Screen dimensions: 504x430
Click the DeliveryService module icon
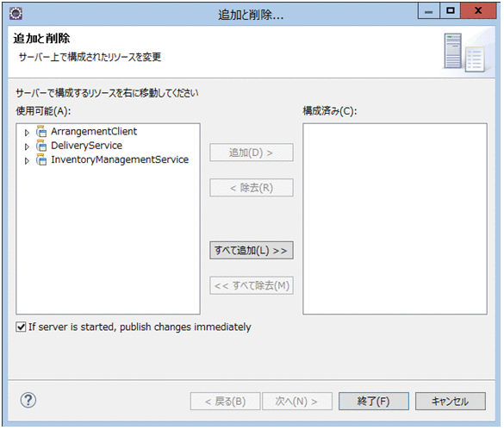click(41, 146)
